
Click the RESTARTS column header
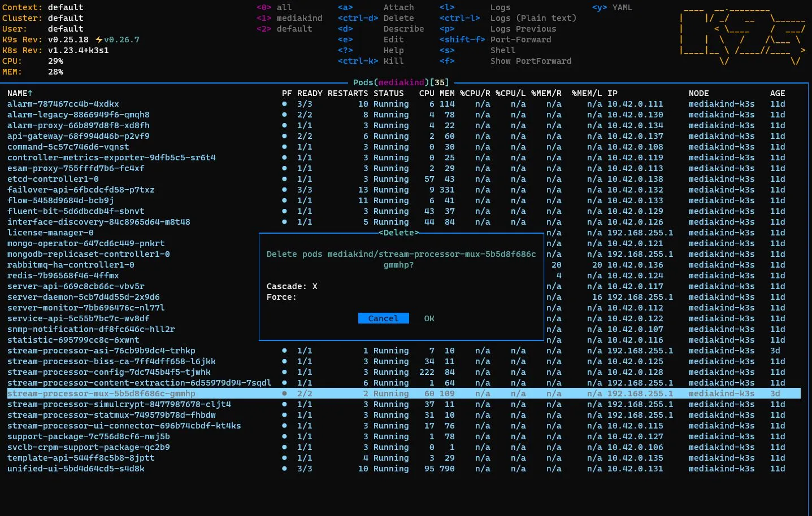click(x=348, y=93)
